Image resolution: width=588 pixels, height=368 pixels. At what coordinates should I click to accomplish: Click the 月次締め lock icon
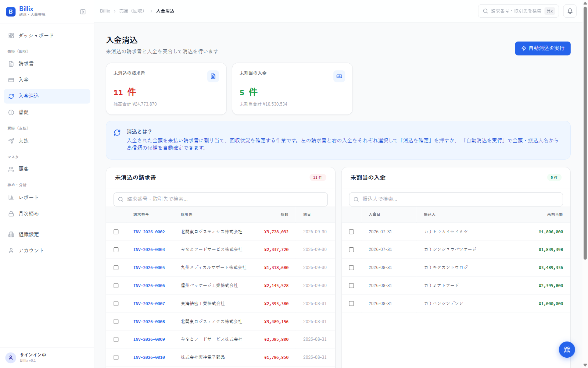(x=11, y=213)
